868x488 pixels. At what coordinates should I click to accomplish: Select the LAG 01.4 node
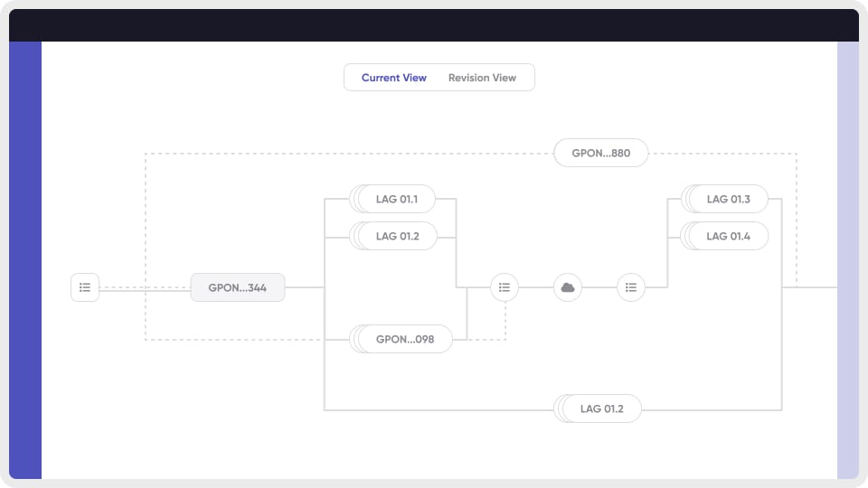[x=724, y=236]
